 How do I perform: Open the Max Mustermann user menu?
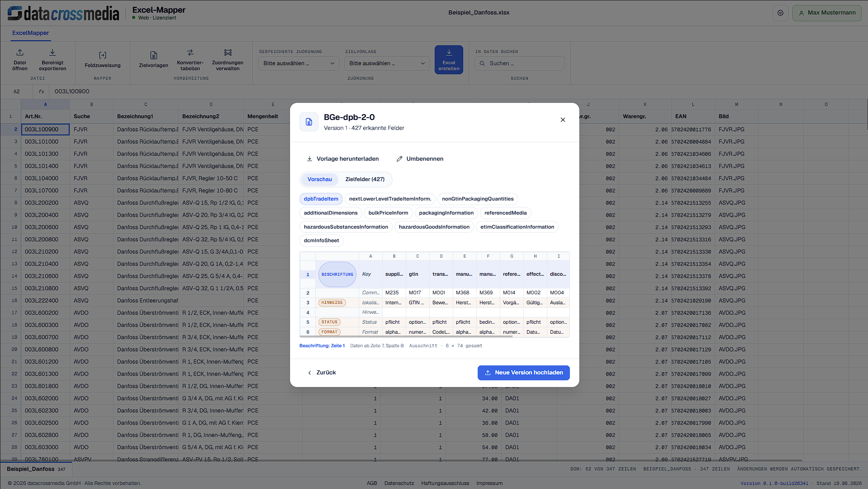(827, 13)
